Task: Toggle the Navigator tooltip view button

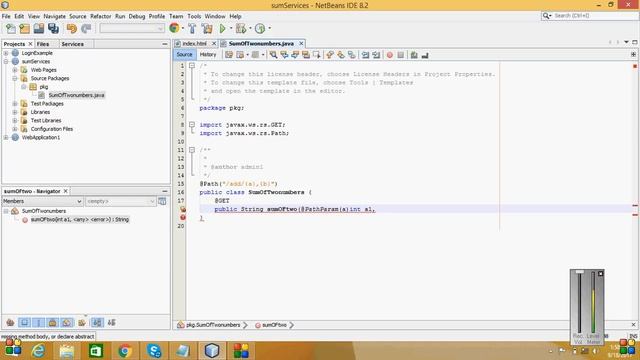Action: (x=162, y=201)
